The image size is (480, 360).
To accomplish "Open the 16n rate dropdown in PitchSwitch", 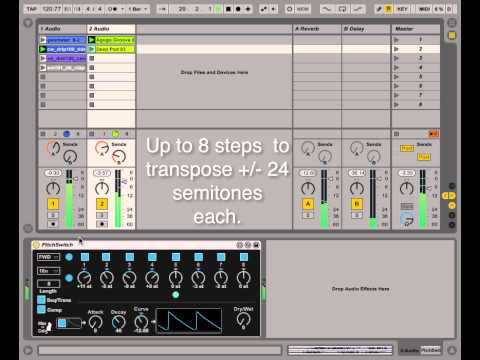I will [x=49, y=271].
